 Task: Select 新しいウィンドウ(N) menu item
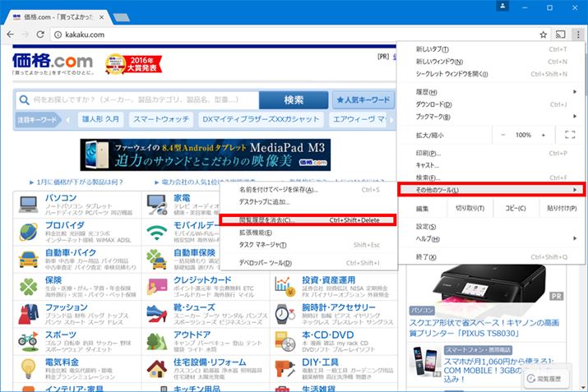491,62
